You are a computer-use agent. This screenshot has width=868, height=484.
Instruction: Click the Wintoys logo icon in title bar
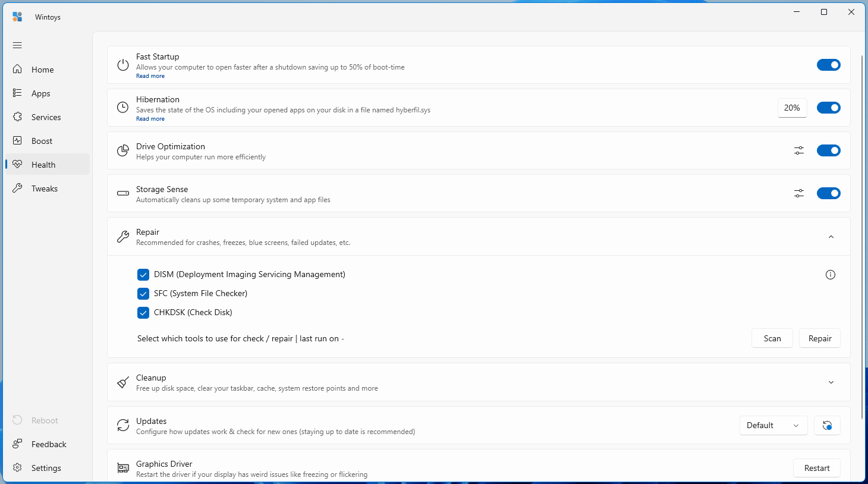point(17,17)
